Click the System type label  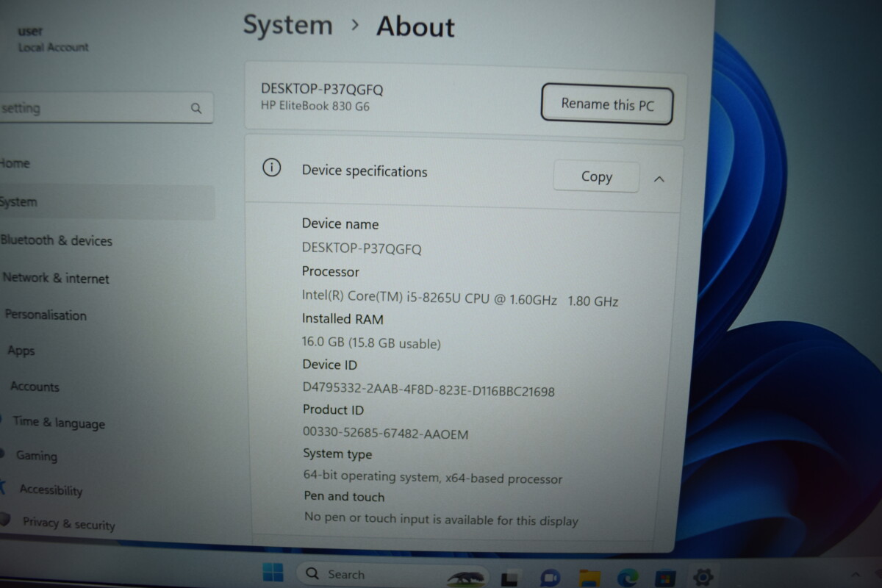(337, 454)
